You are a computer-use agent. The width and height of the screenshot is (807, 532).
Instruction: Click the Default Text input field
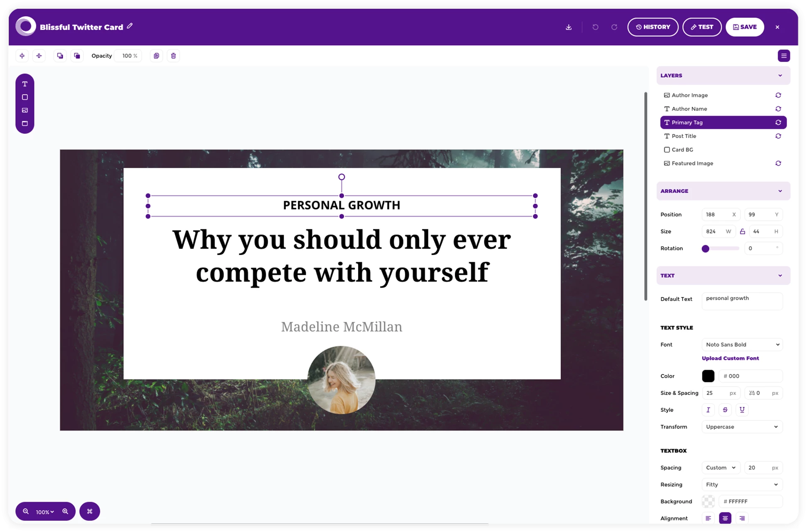point(742,301)
